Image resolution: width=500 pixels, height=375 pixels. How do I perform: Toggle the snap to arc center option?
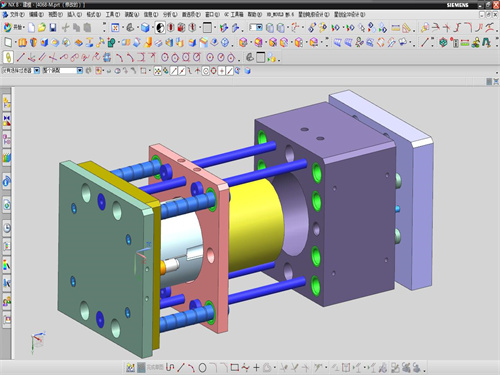click(x=206, y=71)
